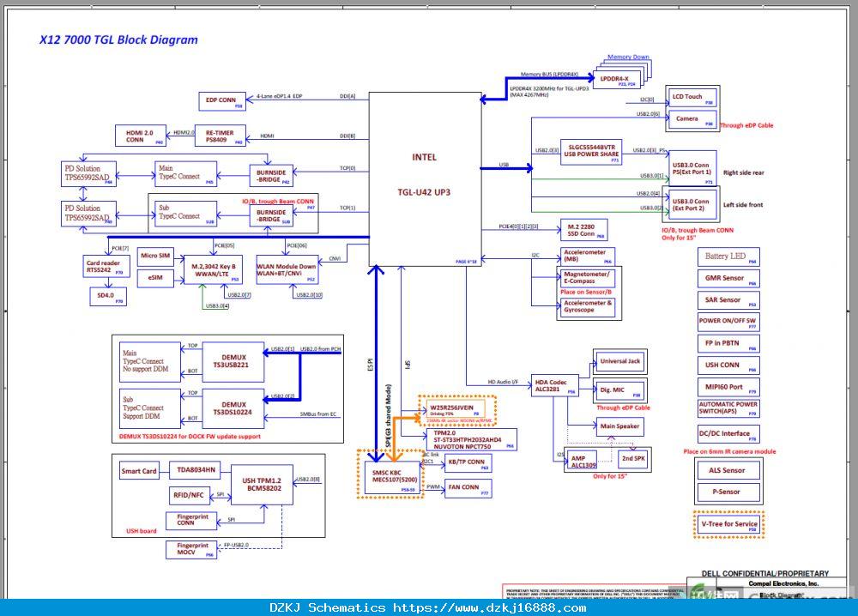The width and height of the screenshot is (858, 616).
Task: Click the GMR Sensor block
Action: click(x=728, y=279)
